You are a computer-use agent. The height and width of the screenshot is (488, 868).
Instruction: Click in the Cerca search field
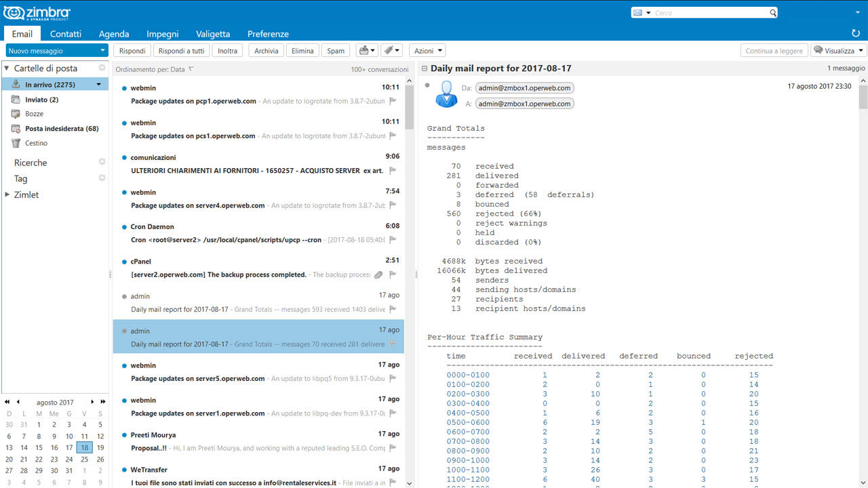(710, 13)
